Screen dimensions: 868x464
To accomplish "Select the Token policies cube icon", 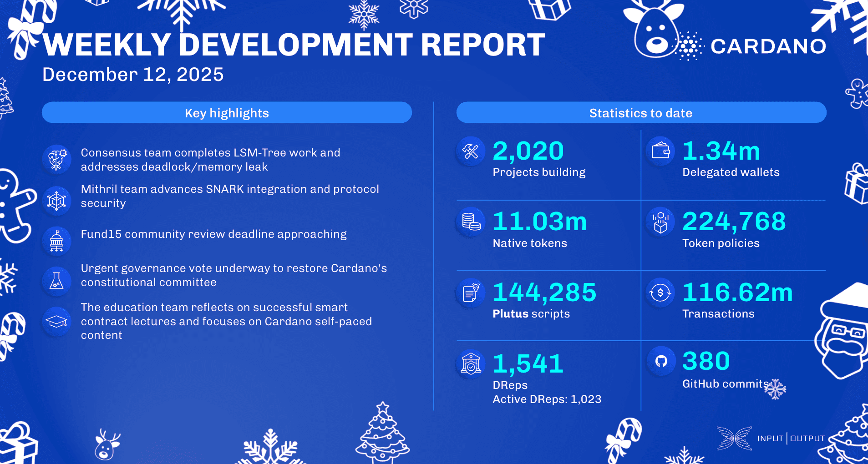I will [x=660, y=222].
